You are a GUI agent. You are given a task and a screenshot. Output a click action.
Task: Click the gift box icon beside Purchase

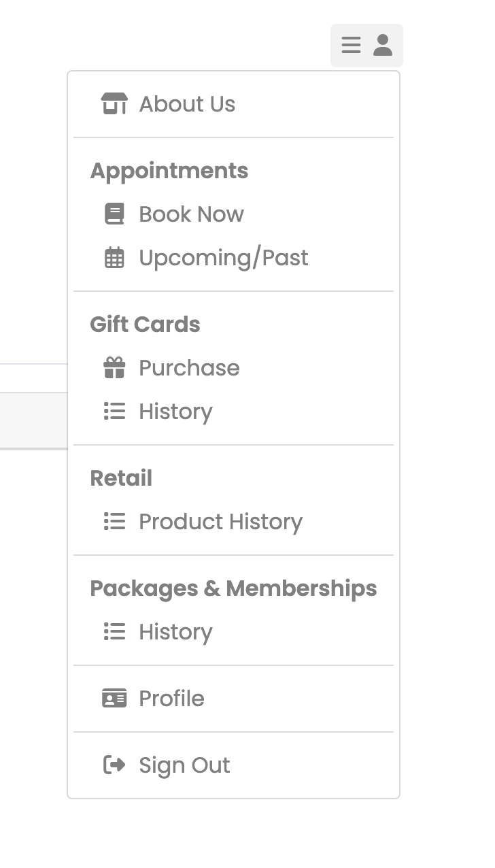pyautogui.click(x=114, y=368)
